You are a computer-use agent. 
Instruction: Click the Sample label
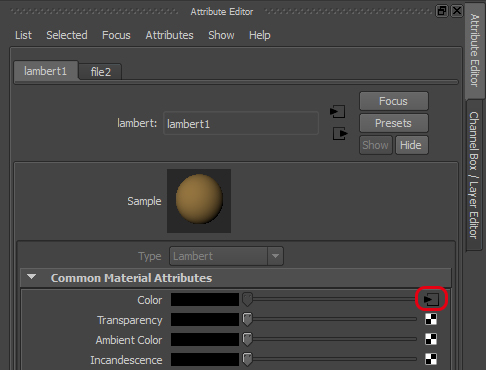click(x=144, y=201)
